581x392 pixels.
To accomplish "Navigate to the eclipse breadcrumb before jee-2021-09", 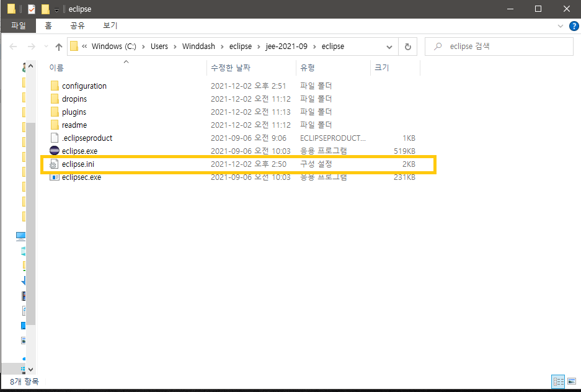I will coord(241,47).
